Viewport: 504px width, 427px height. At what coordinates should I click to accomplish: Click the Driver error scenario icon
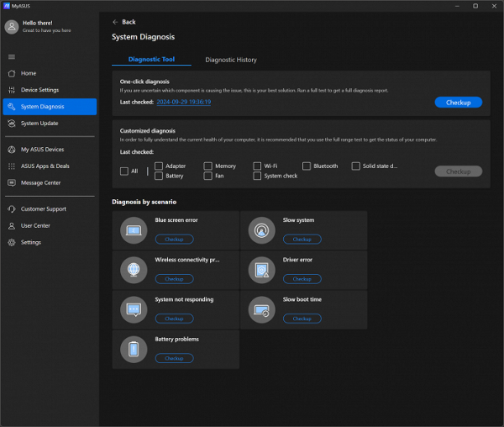point(261,270)
